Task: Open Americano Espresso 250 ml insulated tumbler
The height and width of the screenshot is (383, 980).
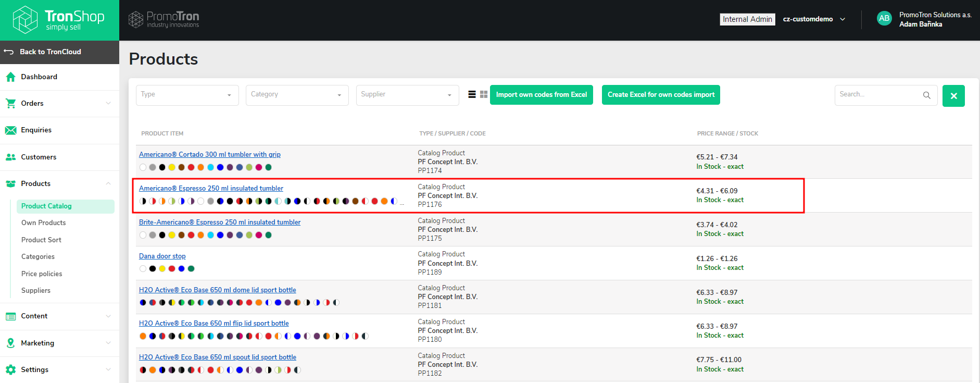Action: pyautogui.click(x=211, y=189)
